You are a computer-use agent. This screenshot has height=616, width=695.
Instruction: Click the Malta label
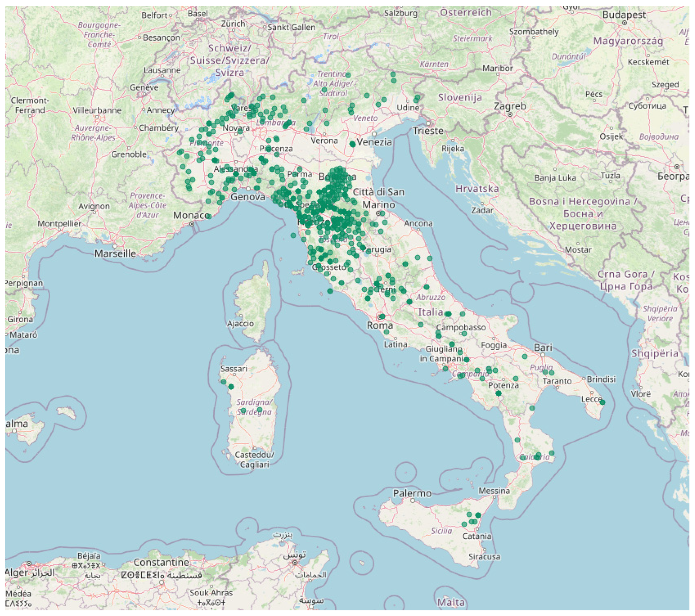451,603
